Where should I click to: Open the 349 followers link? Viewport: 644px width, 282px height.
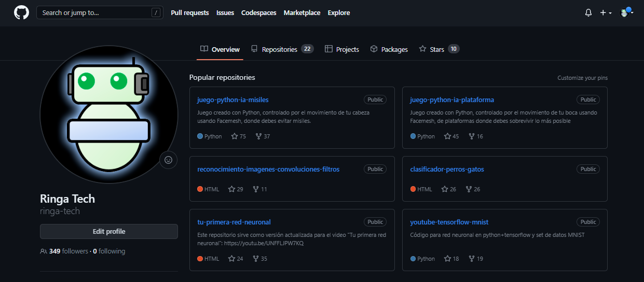click(68, 251)
